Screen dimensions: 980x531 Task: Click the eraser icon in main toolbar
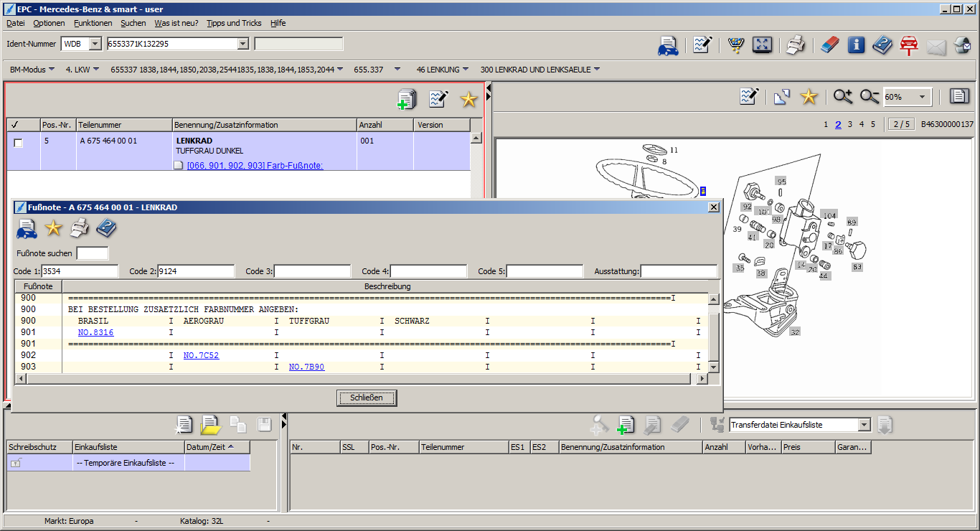click(x=829, y=45)
